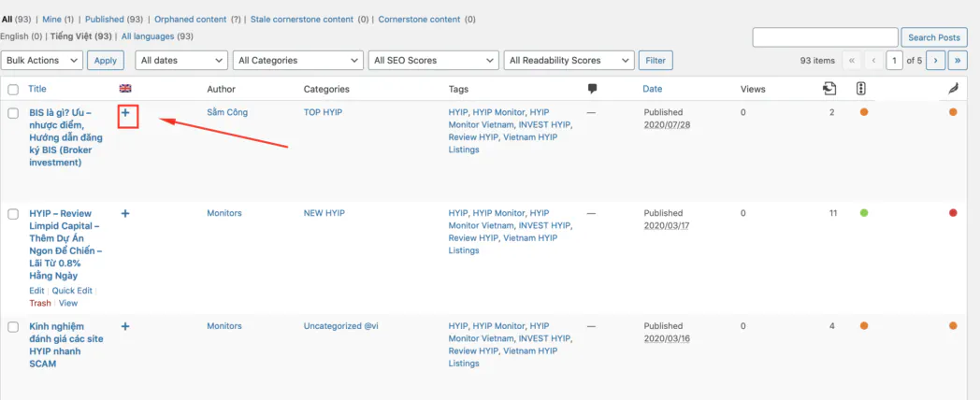Viewport: 980px width, 400px height.
Task: Click the Search Posts input field
Action: point(825,37)
